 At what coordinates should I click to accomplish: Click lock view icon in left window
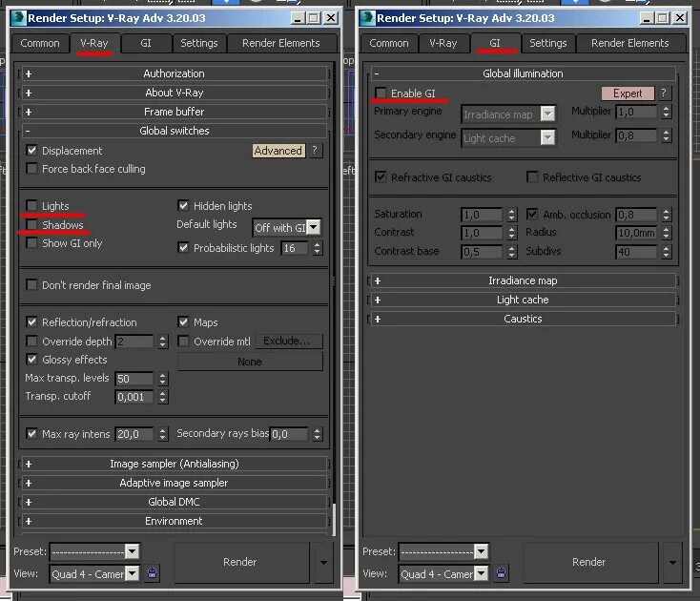pyautogui.click(x=152, y=573)
